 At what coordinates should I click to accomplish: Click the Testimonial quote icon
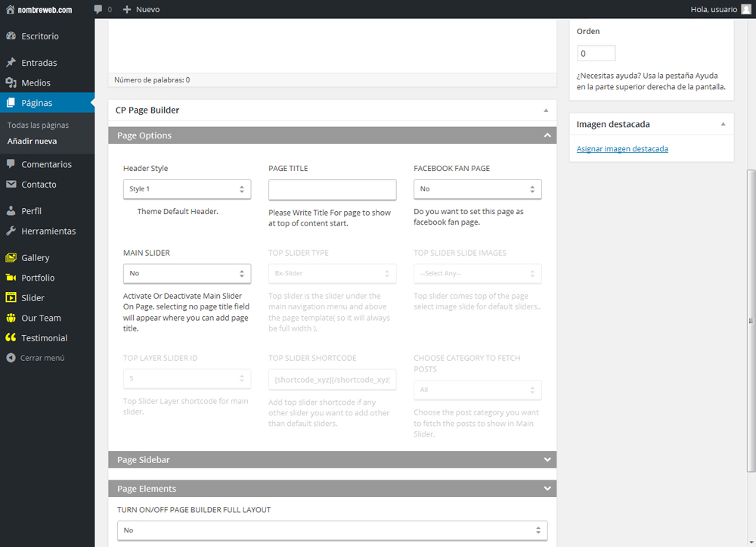pos(11,338)
